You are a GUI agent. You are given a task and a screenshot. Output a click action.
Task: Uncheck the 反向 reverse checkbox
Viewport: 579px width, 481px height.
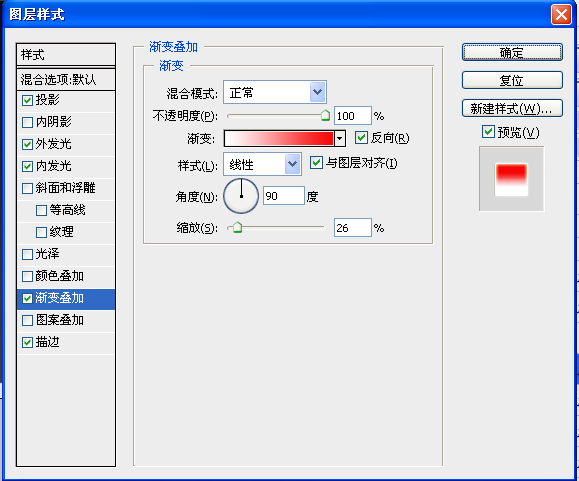tap(361, 138)
